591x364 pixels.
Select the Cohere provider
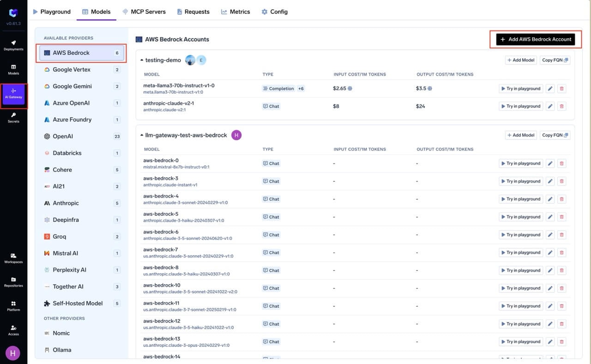pos(82,170)
